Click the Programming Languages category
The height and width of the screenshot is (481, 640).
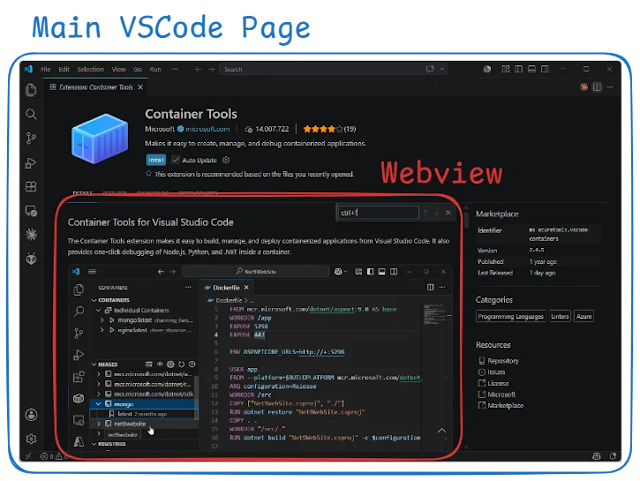coord(511,316)
